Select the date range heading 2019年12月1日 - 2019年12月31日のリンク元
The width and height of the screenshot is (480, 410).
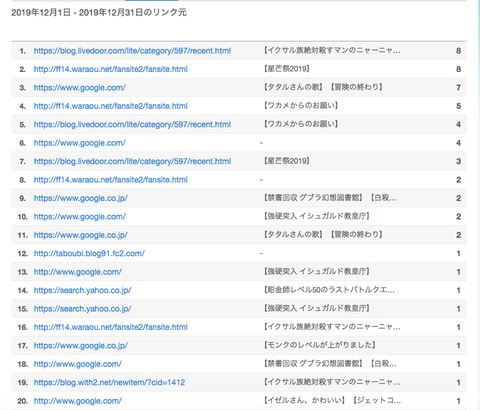(99, 13)
